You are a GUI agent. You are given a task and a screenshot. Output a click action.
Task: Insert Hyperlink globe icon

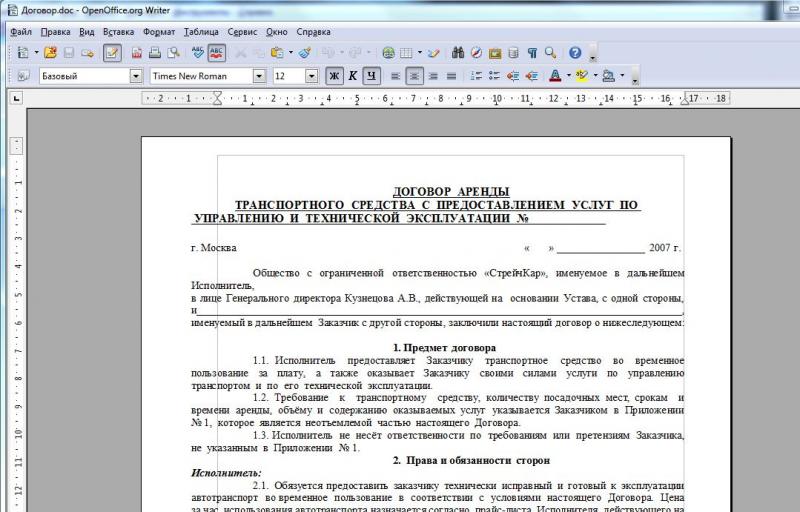388,53
